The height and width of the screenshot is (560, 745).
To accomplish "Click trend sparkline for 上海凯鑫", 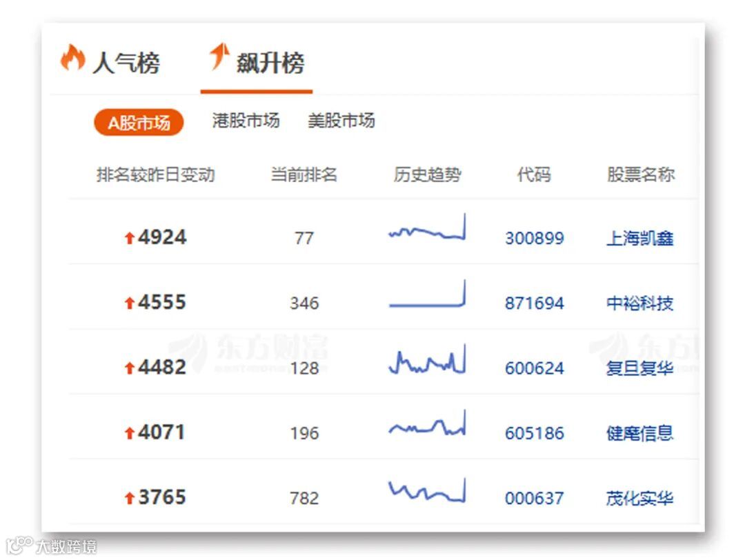I will (x=427, y=227).
